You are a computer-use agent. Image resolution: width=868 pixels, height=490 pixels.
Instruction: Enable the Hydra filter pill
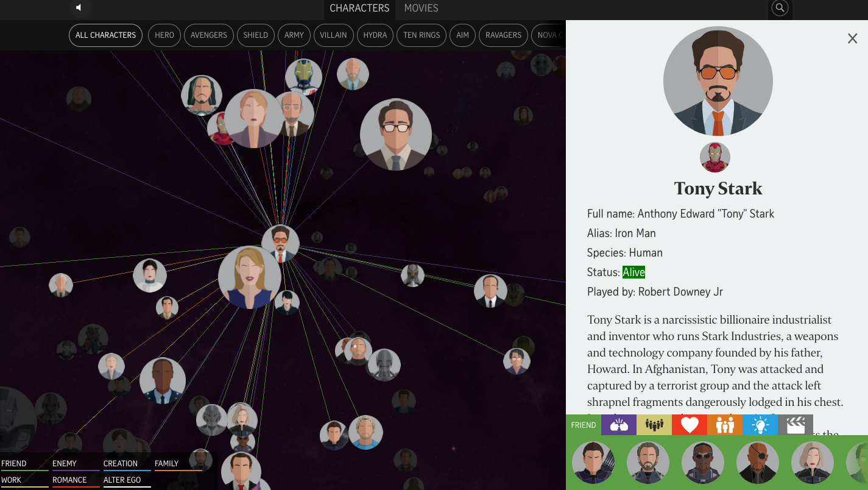click(x=375, y=35)
